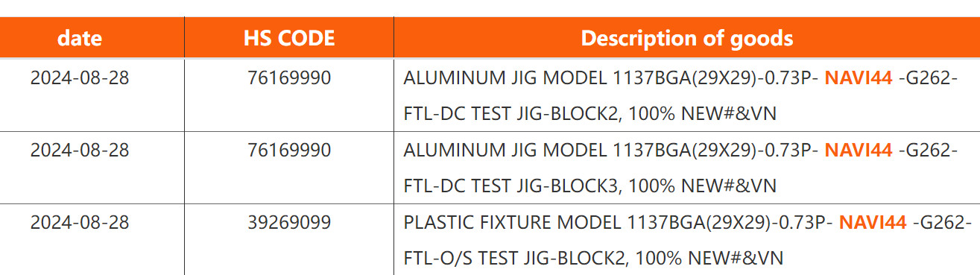This screenshot has height=275, width=980.
Task: Click the 2024-08-28 date in the aluminum BLOCK2 row
Action: [x=80, y=78]
